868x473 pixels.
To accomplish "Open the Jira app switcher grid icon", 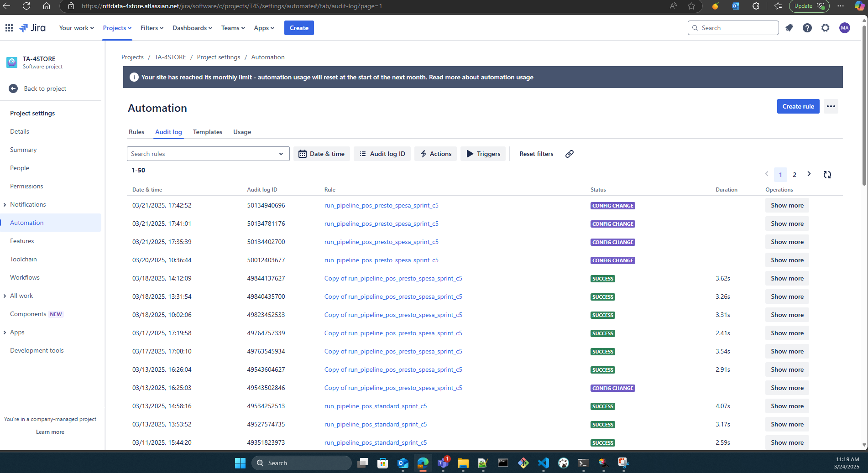I will [9, 28].
